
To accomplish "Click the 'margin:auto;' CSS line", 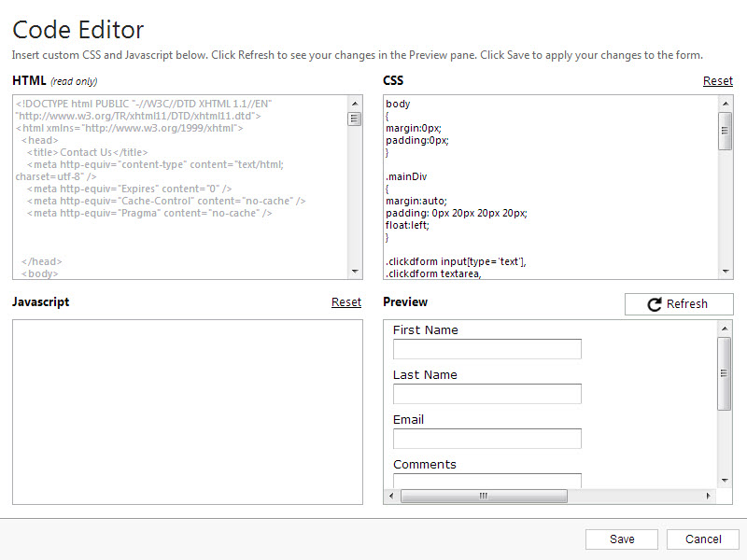I will pos(416,201).
